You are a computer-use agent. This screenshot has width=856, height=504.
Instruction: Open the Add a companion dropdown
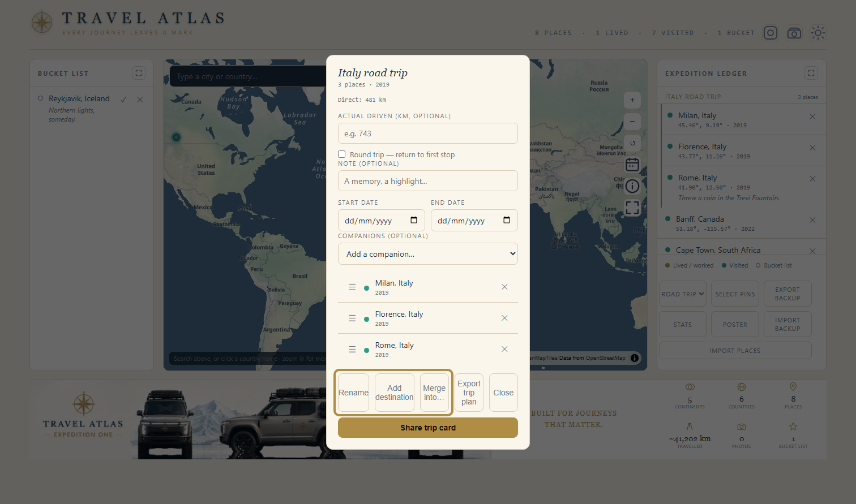[x=428, y=254]
